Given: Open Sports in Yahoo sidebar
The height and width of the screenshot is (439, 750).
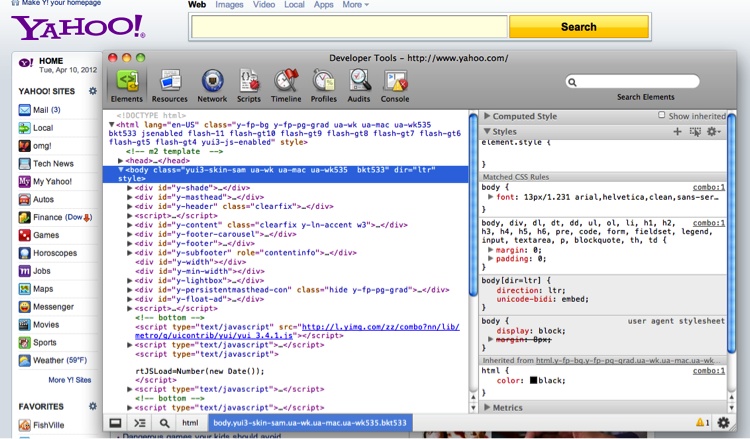Looking at the screenshot, I should click(38, 343).
